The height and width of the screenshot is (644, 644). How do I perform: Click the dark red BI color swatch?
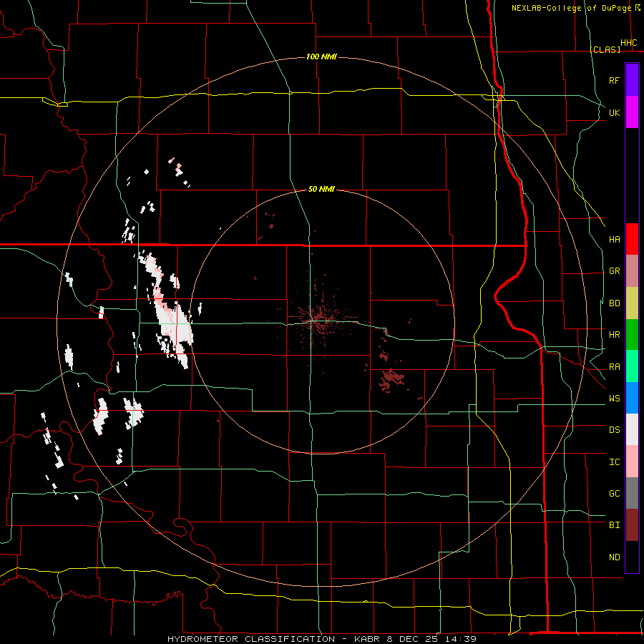632,525
